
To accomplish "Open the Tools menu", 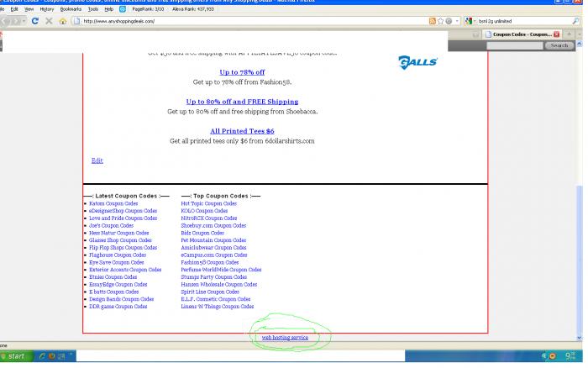I will coord(93,9).
